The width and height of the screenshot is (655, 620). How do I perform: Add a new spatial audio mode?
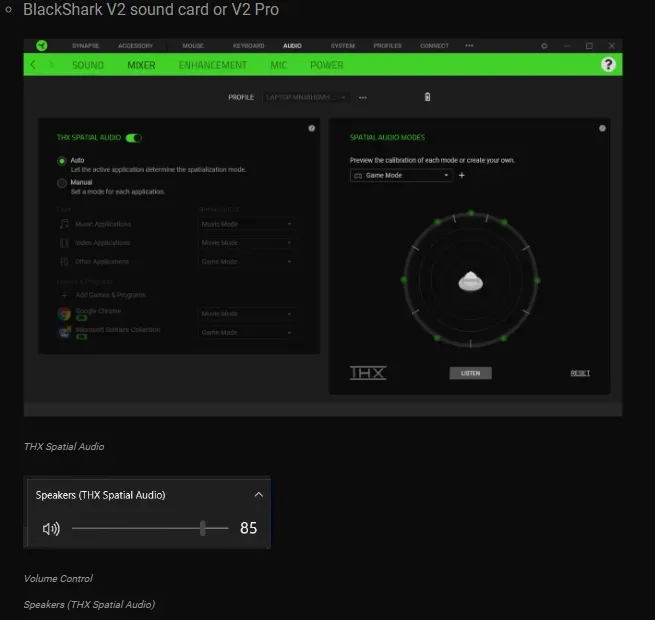coord(462,175)
